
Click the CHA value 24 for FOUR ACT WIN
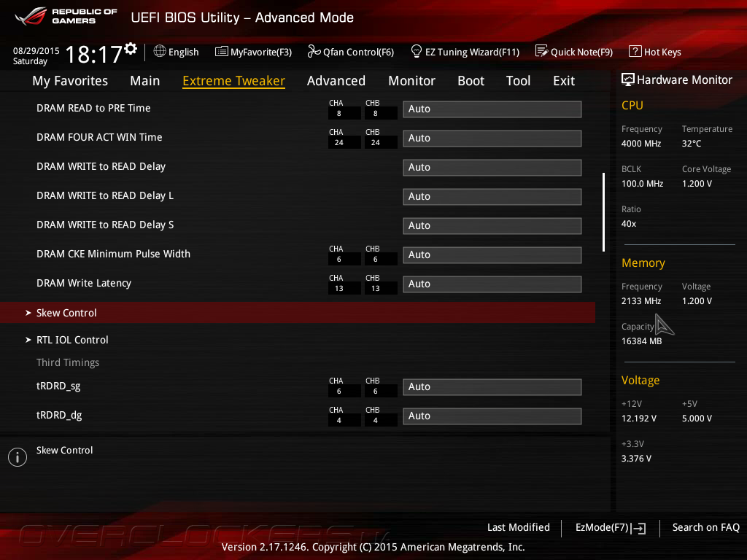click(x=338, y=142)
